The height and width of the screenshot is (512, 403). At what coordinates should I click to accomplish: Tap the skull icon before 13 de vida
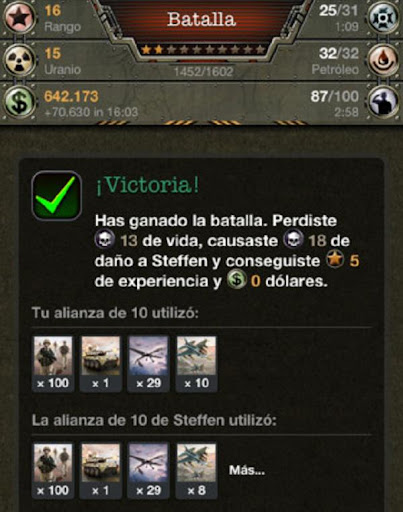tap(105, 239)
